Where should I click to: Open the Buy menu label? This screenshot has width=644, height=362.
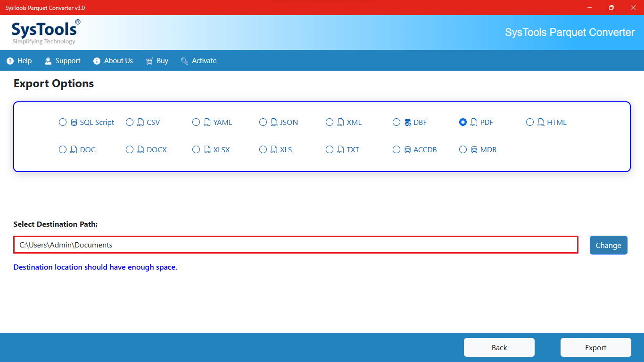click(163, 61)
